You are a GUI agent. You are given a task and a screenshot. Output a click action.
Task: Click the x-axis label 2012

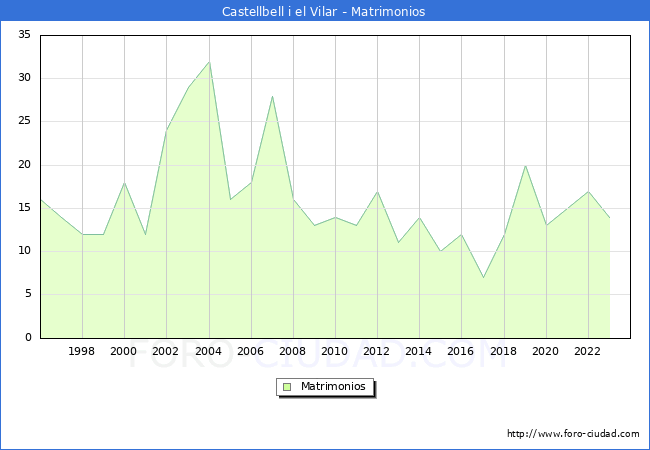pyautogui.click(x=376, y=351)
